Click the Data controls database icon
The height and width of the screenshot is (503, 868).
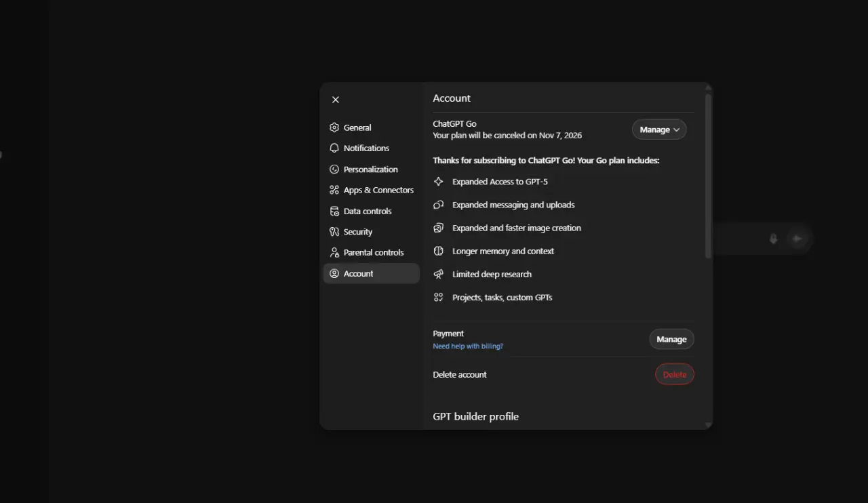[334, 211]
